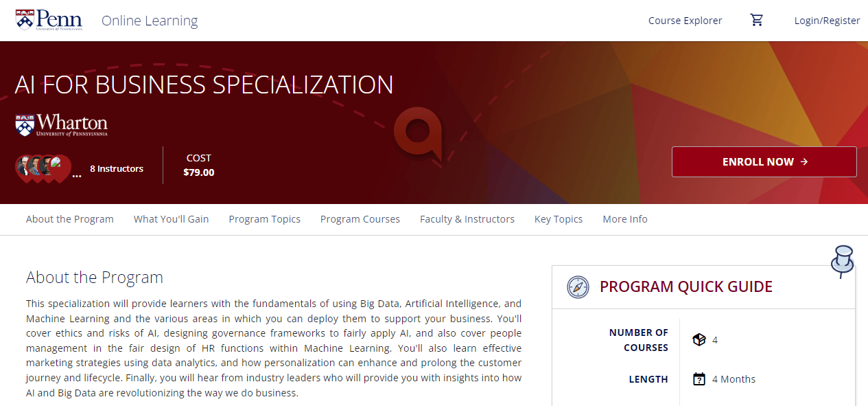Screen dimensions: 868x406
Task: Click the Wharton school logo
Action: 62,124
